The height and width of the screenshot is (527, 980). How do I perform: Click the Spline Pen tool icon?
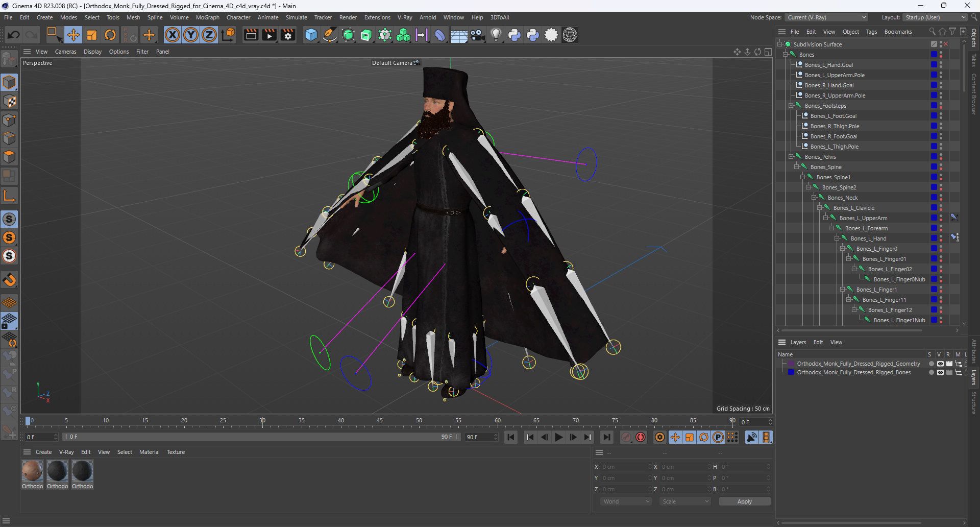click(x=330, y=35)
